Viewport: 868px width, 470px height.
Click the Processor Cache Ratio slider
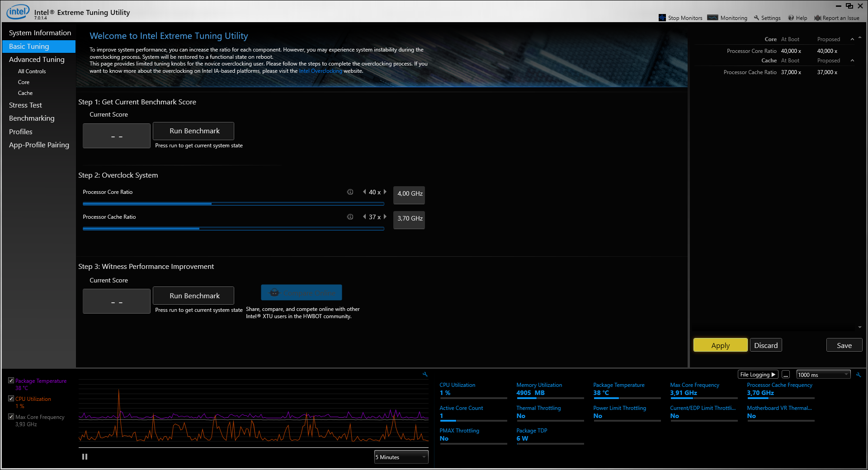pos(233,229)
